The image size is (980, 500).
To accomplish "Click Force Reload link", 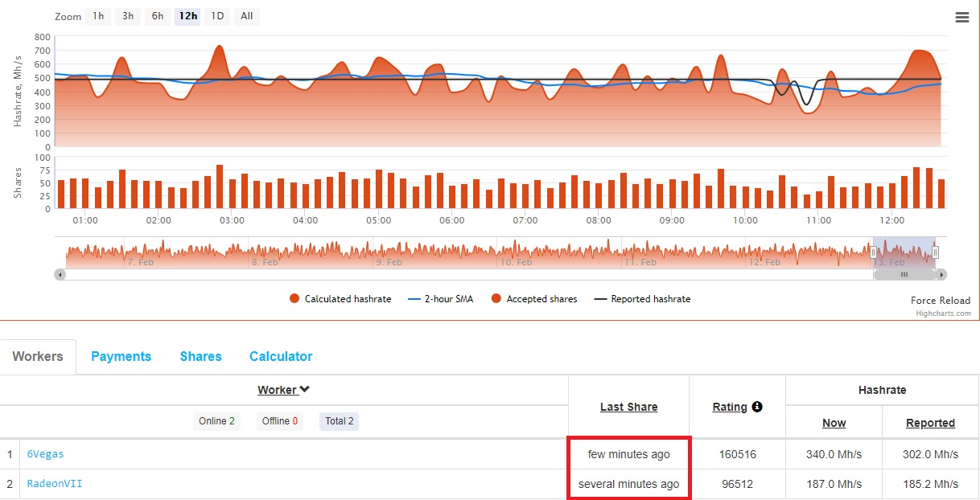I will pos(941,301).
